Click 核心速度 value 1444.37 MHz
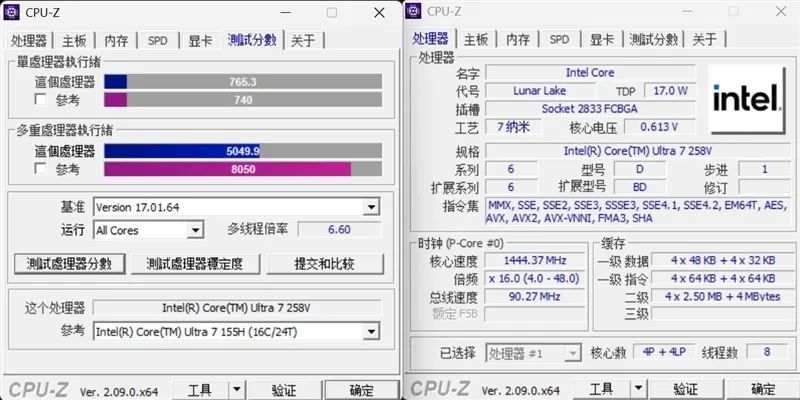800x400 pixels. [x=535, y=260]
